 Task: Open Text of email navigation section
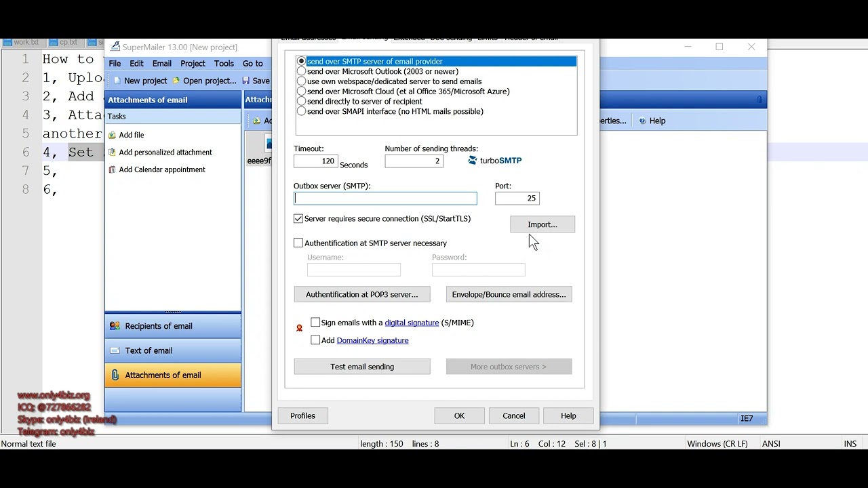pyautogui.click(x=173, y=350)
